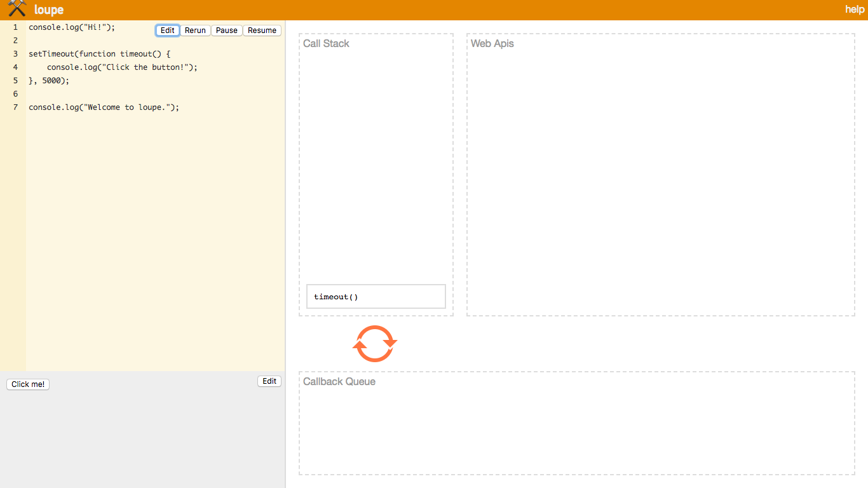Click the Callback Queue panel

[x=576, y=423]
